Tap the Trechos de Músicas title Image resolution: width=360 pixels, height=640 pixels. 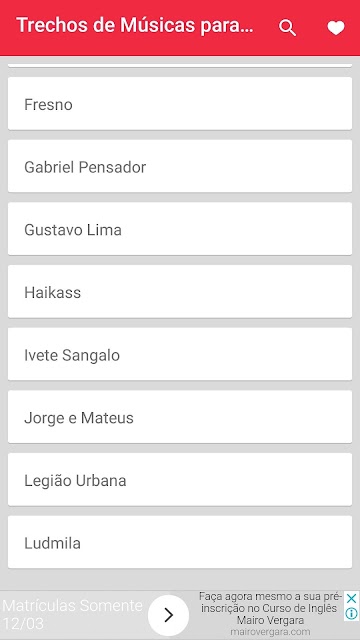[x=135, y=26]
